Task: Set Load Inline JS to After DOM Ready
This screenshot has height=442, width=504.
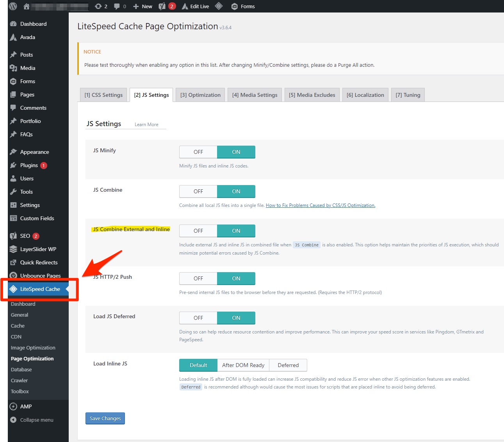Action: (243, 365)
